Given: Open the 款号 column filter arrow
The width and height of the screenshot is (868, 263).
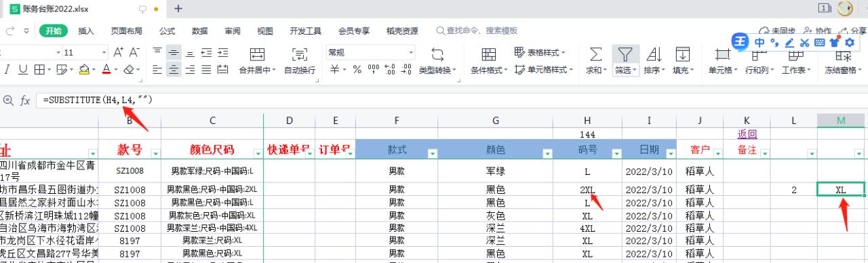Looking at the screenshot, I should pos(155,153).
